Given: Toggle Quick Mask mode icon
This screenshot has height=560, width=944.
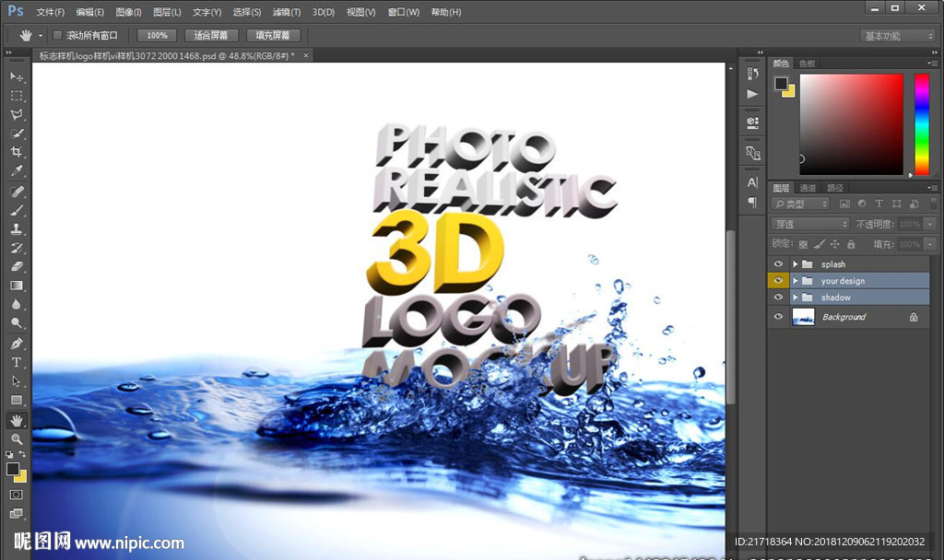Looking at the screenshot, I should pos(17,495).
